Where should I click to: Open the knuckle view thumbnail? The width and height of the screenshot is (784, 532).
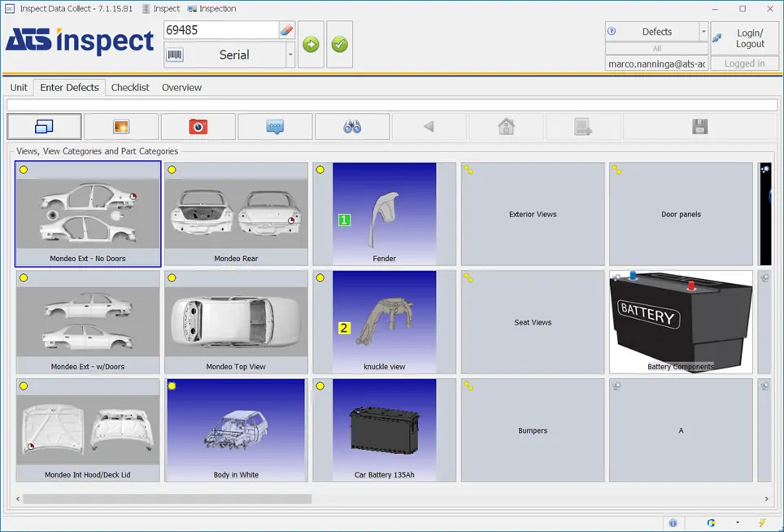[384, 322]
